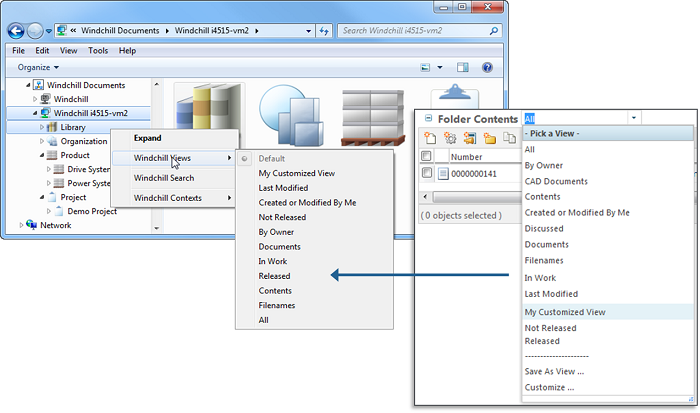The width and height of the screenshot is (700, 413).
Task: Open the Windchill Contexts submenu entry
Action: 174,198
